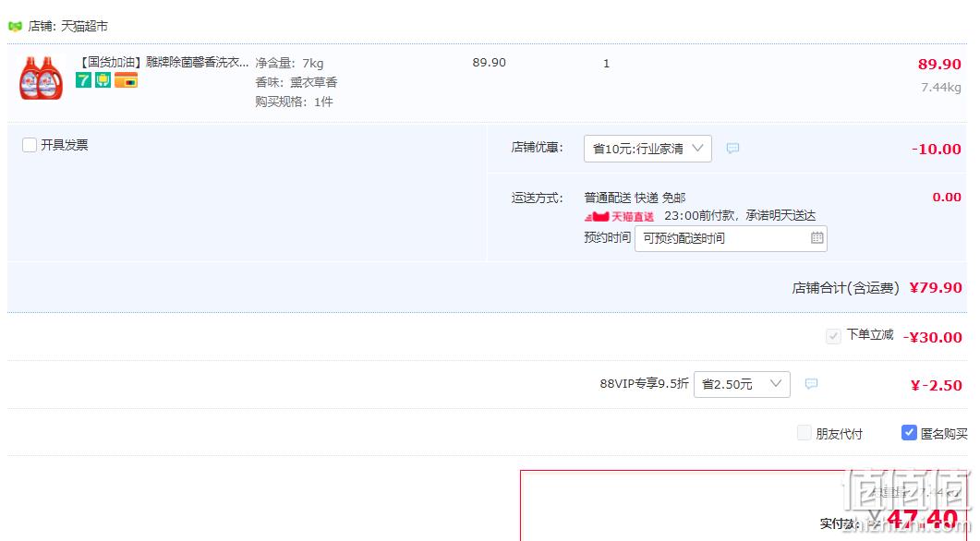The width and height of the screenshot is (980, 541).
Task: Click the 0.00 shipping fee amount
Action: [x=947, y=198]
